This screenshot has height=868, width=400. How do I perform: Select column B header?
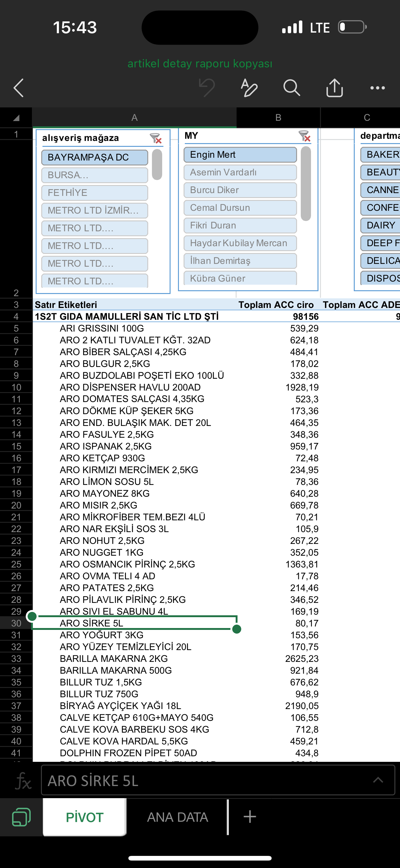pyautogui.click(x=278, y=118)
